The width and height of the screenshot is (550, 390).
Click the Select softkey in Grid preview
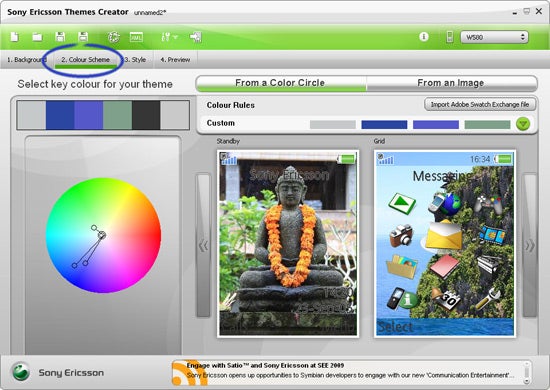pos(395,327)
